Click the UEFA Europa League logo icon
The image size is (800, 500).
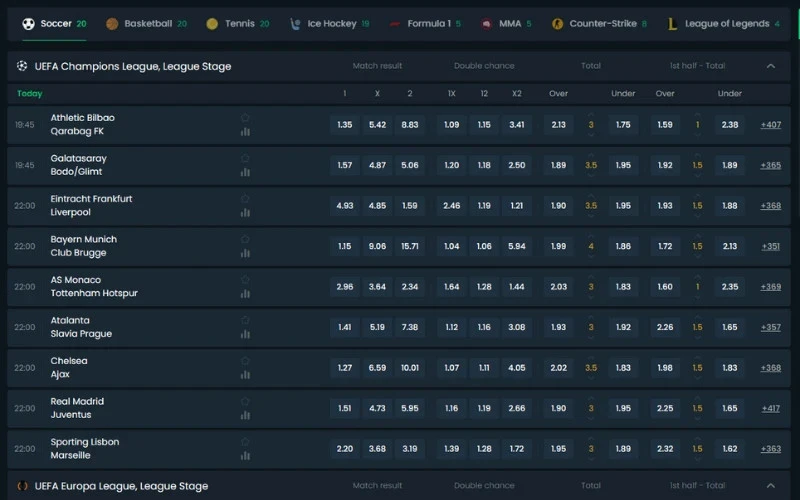(22, 486)
